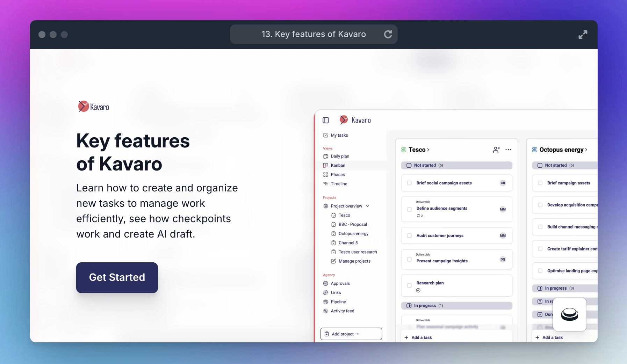The height and width of the screenshot is (364, 627).
Task: Click the Add project button
Action: (351, 334)
